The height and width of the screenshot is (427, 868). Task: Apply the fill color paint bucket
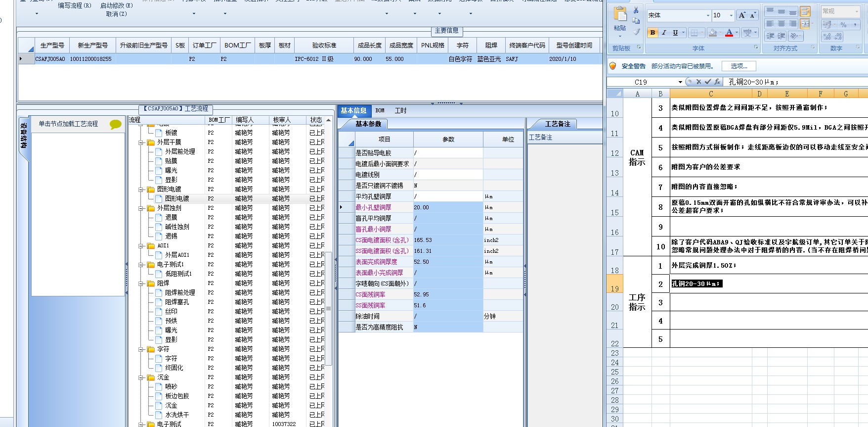click(x=713, y=33)
